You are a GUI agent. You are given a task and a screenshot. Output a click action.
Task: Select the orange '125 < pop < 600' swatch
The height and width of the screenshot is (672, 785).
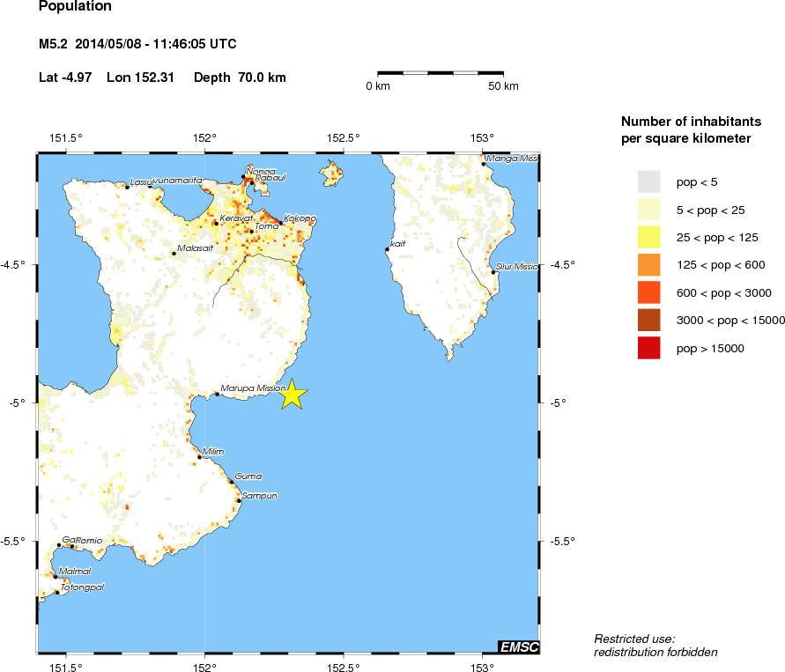(x=648, y=264)
